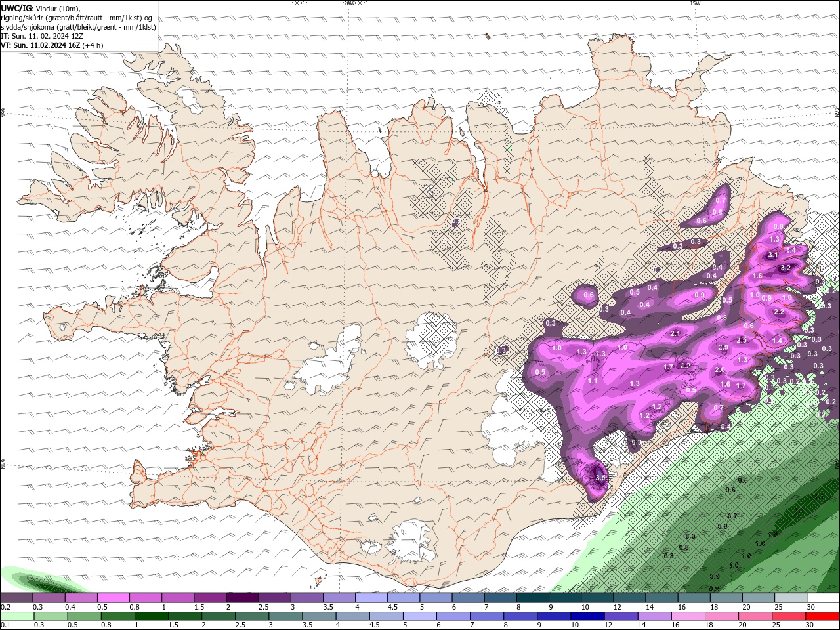
Task: Click the 'slydda/snjókoma (grátt/bleikt/grænt' header line
Action: (x=79, y=27)
